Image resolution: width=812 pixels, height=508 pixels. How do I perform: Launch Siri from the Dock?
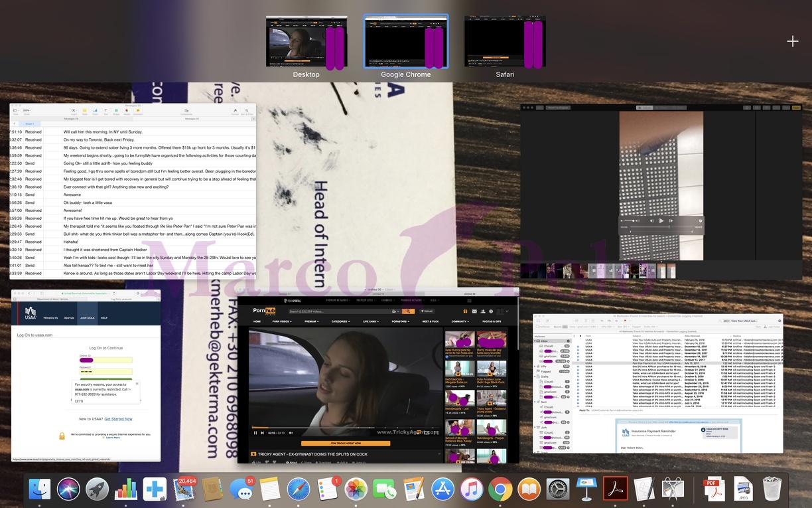[x=68, y=490]
